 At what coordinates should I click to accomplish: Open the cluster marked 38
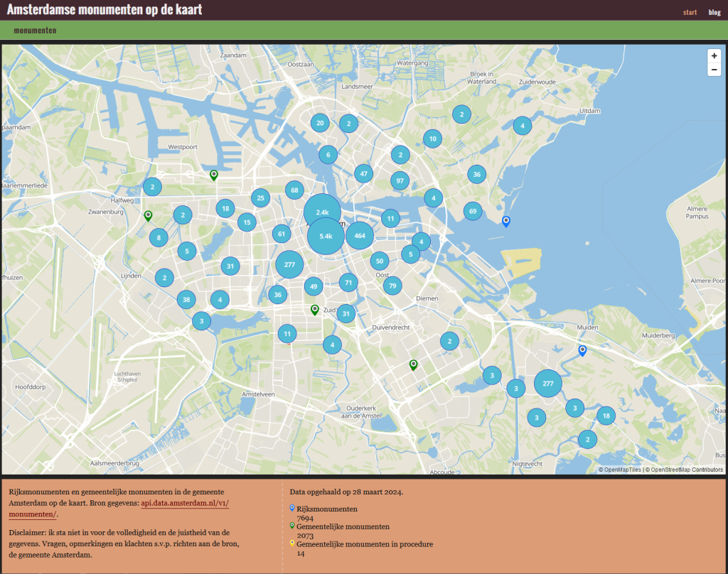tap(186, 300)
